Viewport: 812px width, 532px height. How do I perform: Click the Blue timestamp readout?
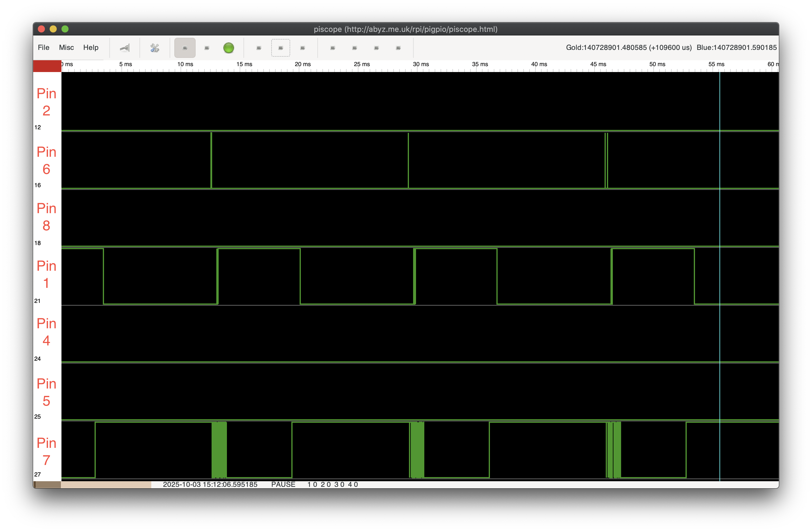point(737,48)
